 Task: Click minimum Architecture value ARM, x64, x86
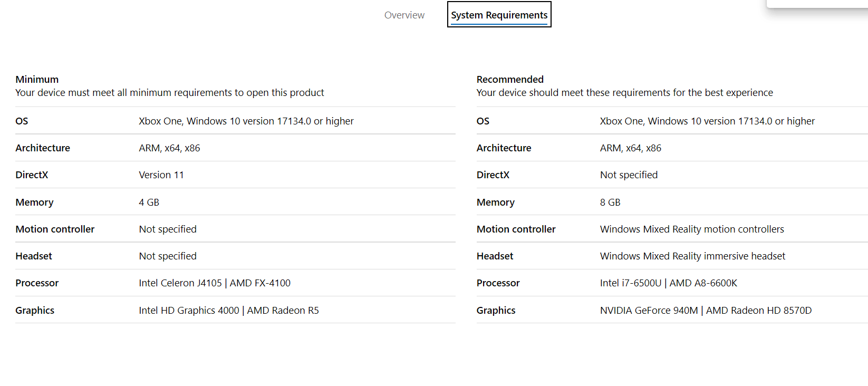pos(169,148)
